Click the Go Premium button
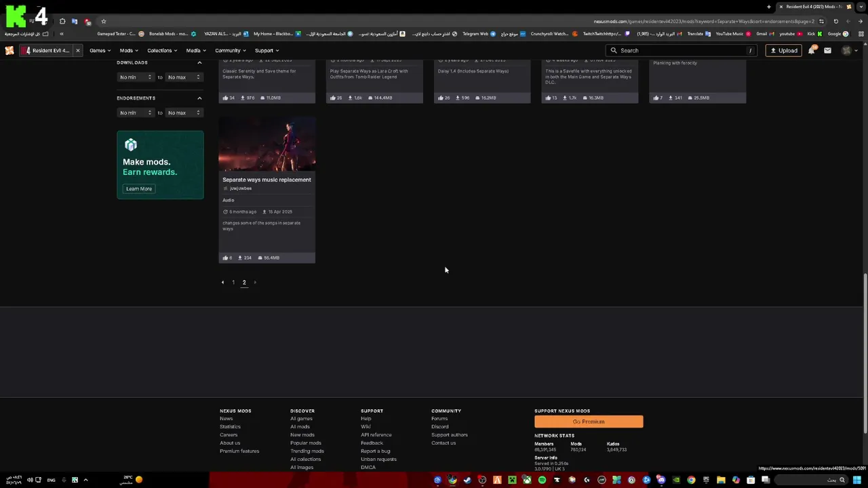 pos(589,422)
